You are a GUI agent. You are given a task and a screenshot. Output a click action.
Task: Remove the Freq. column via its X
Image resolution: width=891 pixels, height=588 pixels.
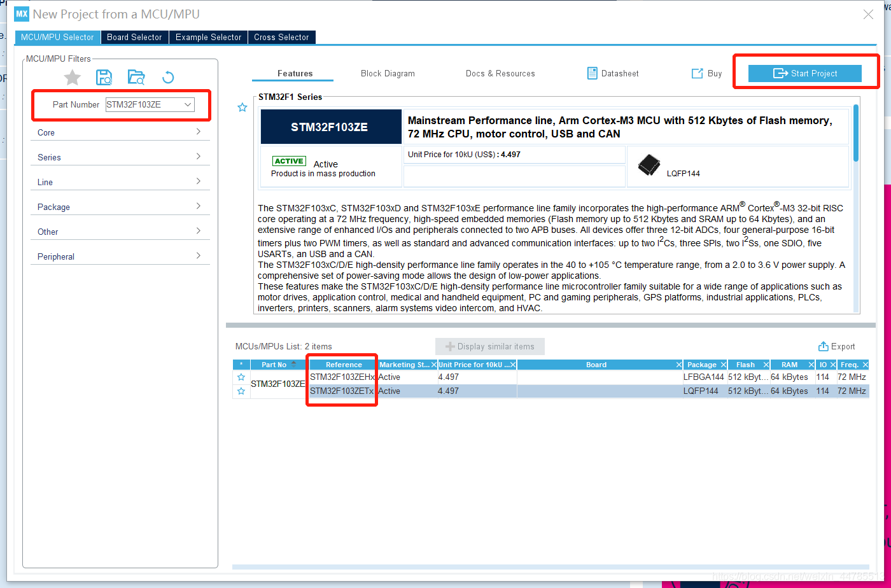865,365
